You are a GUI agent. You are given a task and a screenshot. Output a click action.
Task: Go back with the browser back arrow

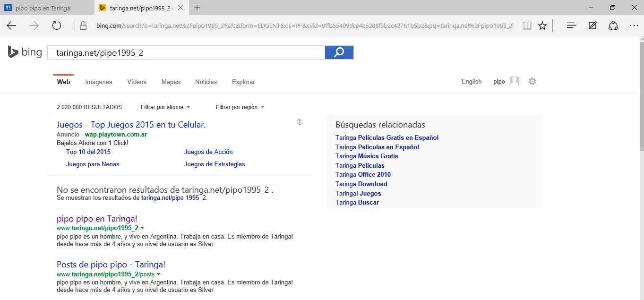tap(11, 26)
